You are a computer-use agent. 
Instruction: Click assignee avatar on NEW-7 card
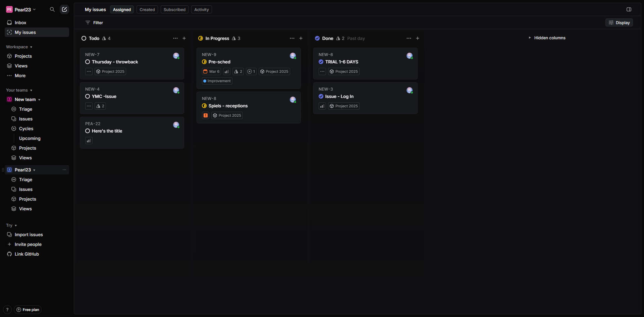(x=176, y=56)
